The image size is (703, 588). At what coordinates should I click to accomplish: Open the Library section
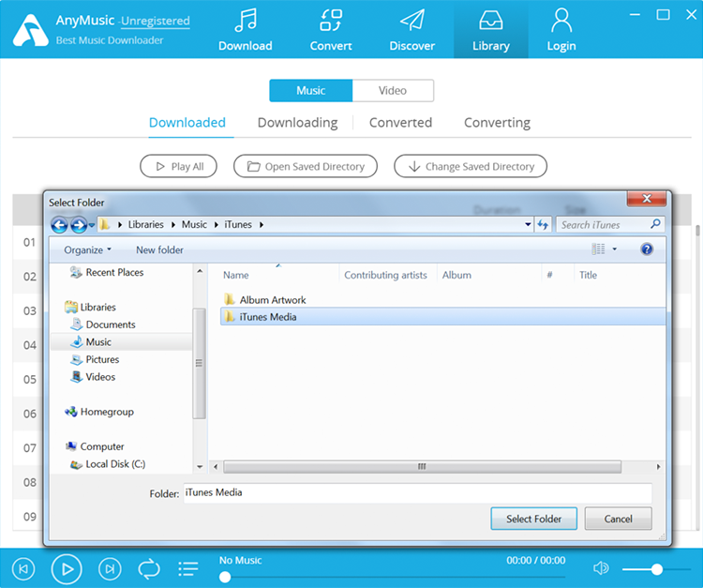click(491, 30)
